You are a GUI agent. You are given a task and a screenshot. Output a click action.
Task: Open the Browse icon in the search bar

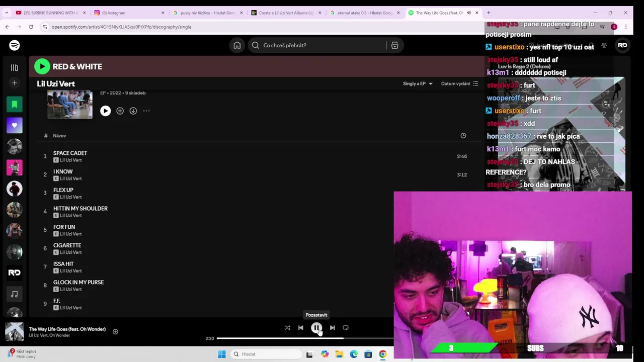(x=395, y=45)
